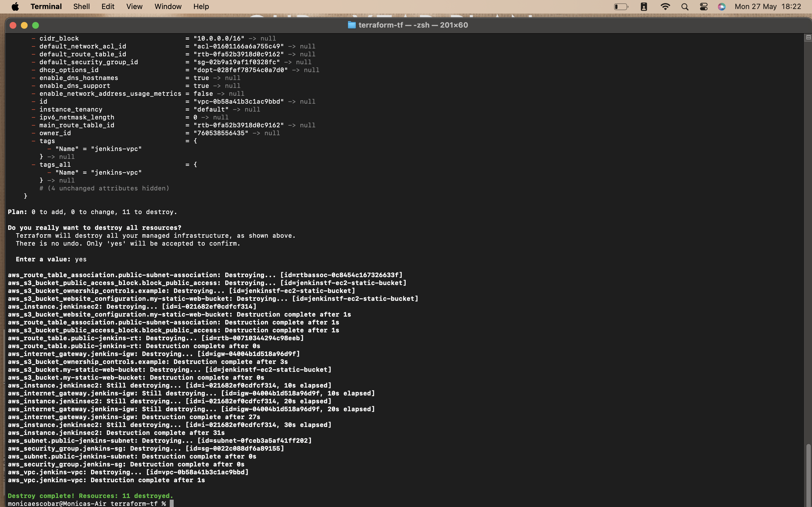Viewport: 812px width, 507px height.
Task: Open the Shell menu
Action: (81, 6)
